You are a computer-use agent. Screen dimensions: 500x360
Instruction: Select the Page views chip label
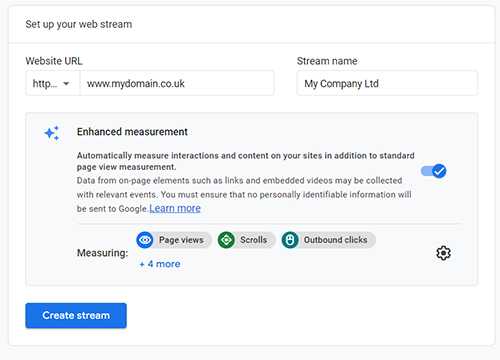click(181, 240)
